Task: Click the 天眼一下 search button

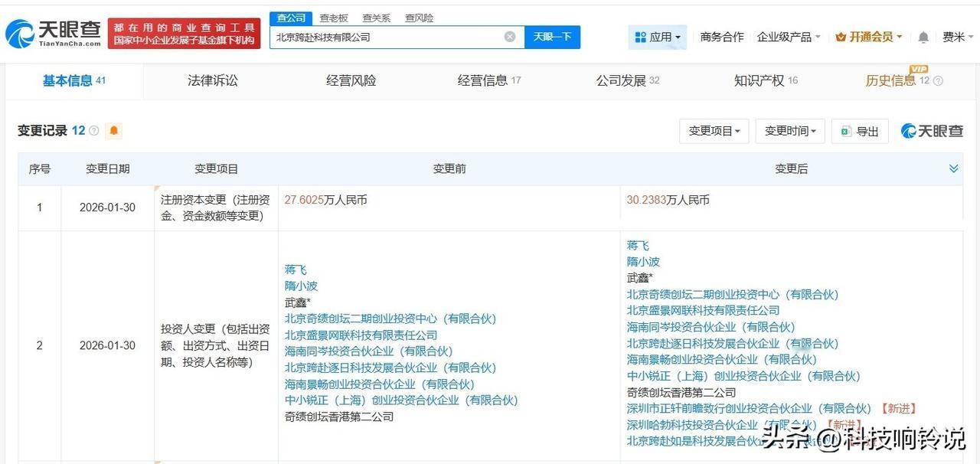Action: pos(552,36)
